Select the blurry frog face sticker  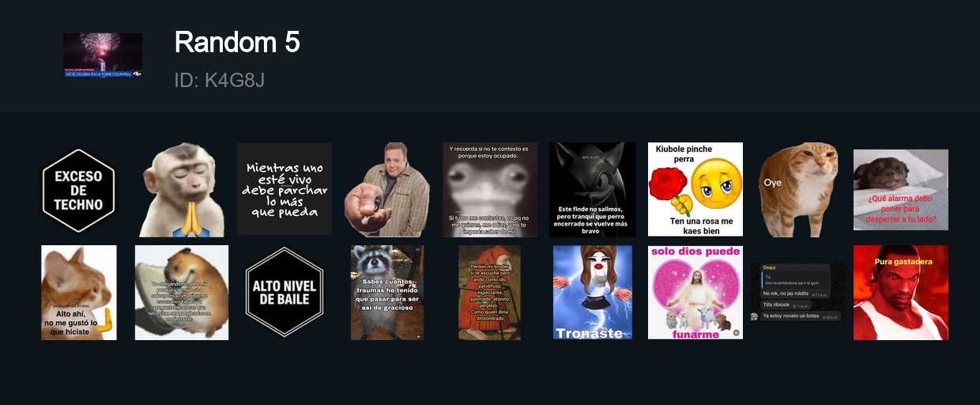[490, 190]
